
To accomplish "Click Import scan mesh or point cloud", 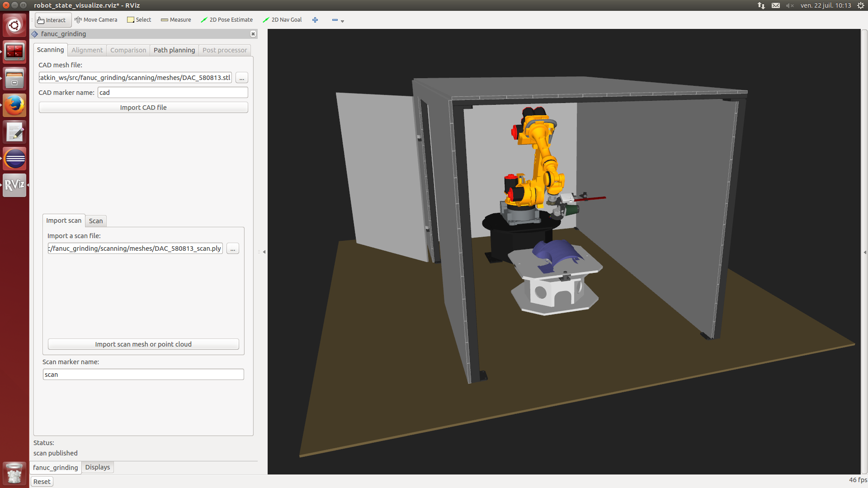I will (143, 344).
